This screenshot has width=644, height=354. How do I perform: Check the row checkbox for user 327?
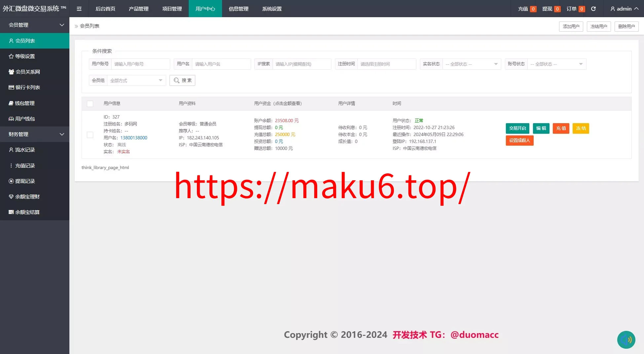[x=90, y=135]
